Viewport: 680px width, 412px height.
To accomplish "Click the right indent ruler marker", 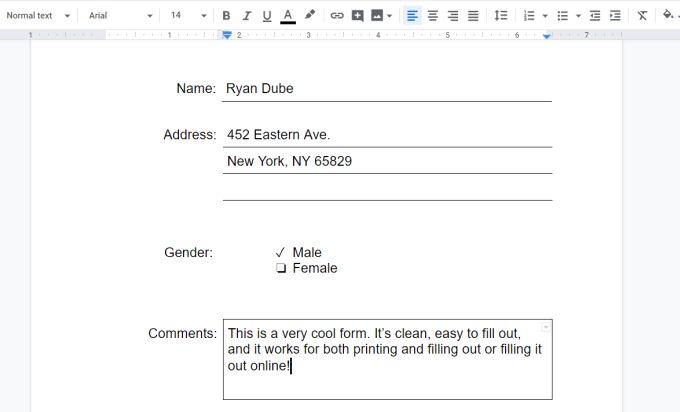I will [x=546, y=36].
